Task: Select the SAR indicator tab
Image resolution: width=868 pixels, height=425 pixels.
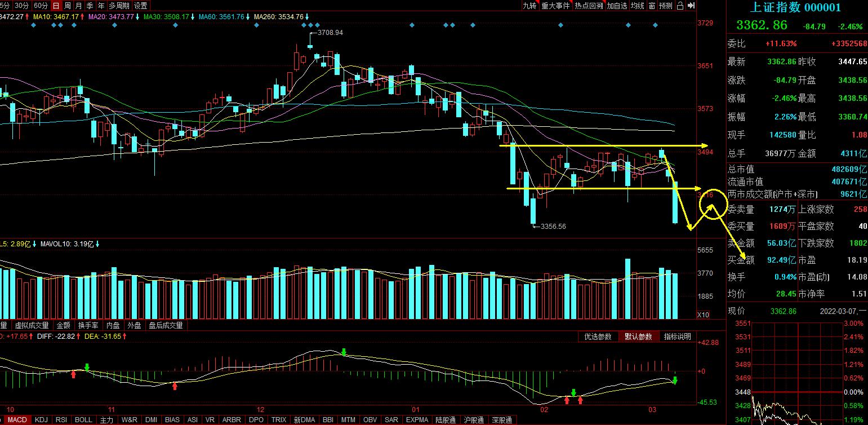Action: click(391, 420)
